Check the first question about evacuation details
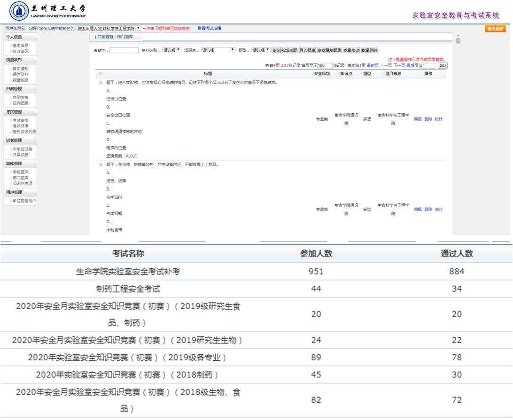This screenshot has width=513, height=420. pyautogui.click(x=101, y=82)
